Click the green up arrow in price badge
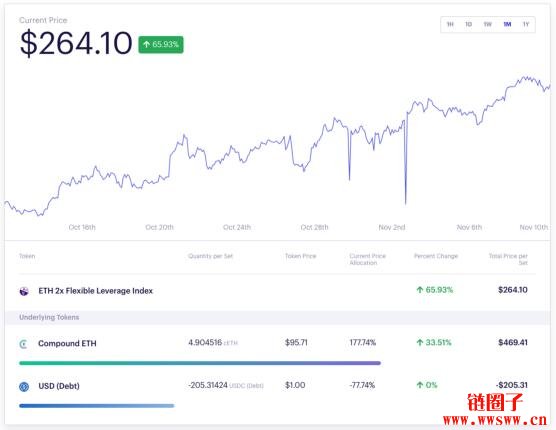The width and height of the screenshot is (556, 430). click(146, 44)
